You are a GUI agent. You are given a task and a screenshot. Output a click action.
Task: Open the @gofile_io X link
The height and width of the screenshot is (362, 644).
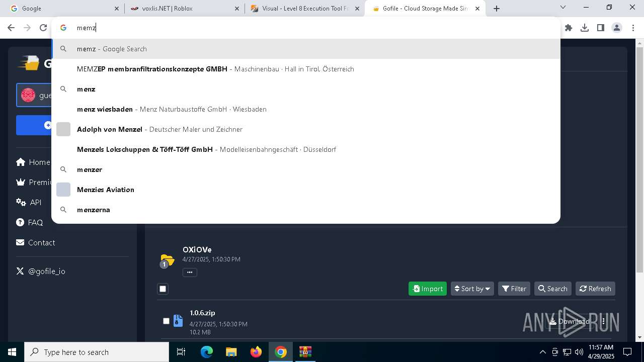tap(41, 271)
